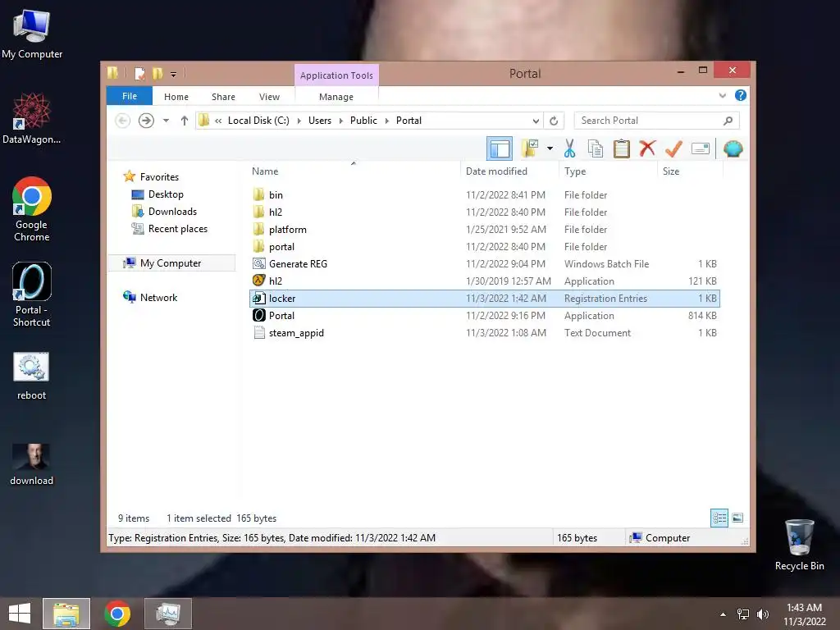Expand the ribbon chevron
This screenshot has width=840, height=630.
[722, 96]
